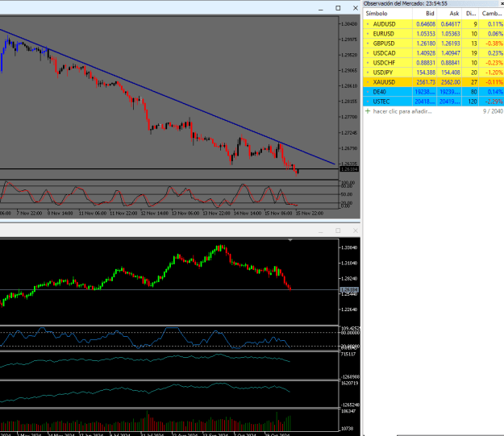Image resolution: width=504 pixels, height=436 pixels.
Task: Close the upper chart window
Action: point(355,8)
